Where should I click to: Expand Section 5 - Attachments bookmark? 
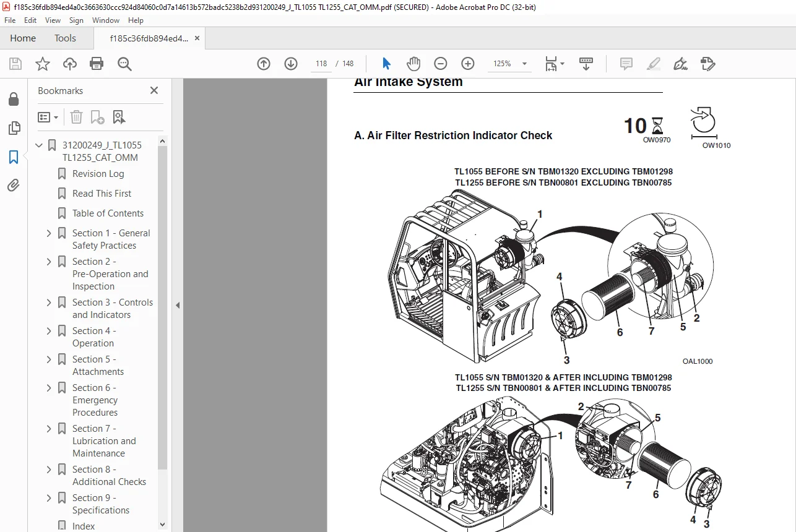(x=49, y=359)
